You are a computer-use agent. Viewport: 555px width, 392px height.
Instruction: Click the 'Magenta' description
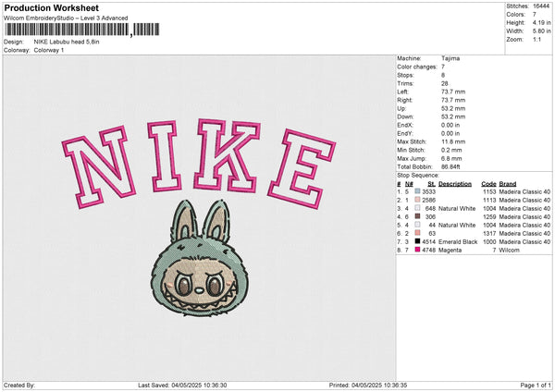pos(450,250)
